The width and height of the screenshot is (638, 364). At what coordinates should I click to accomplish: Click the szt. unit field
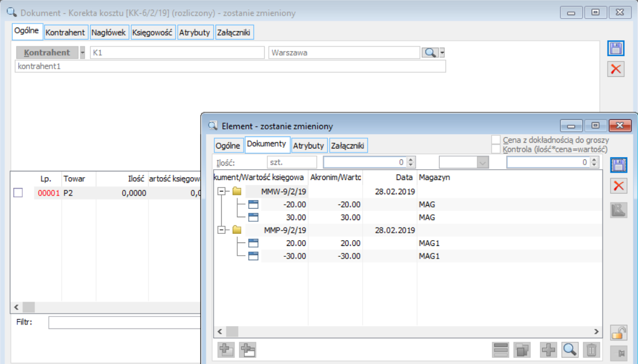coord(292,162)
